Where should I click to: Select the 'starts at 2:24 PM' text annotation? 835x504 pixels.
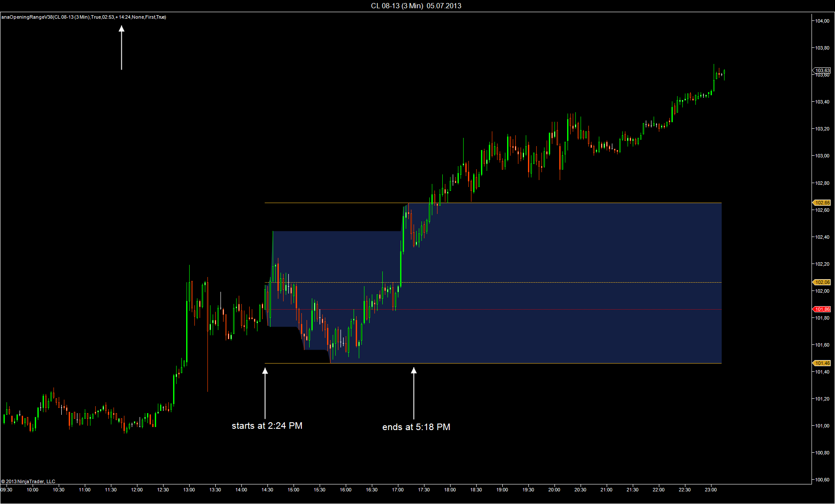pos(267,426)
